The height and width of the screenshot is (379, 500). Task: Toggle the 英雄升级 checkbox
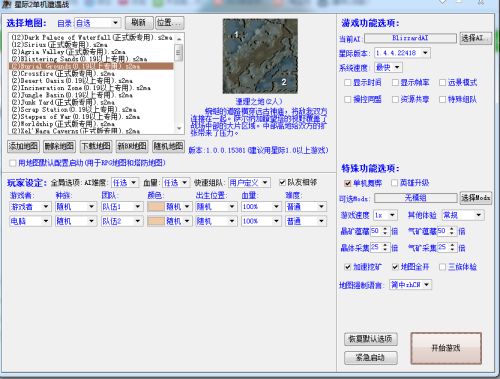[x=394, y=183]
